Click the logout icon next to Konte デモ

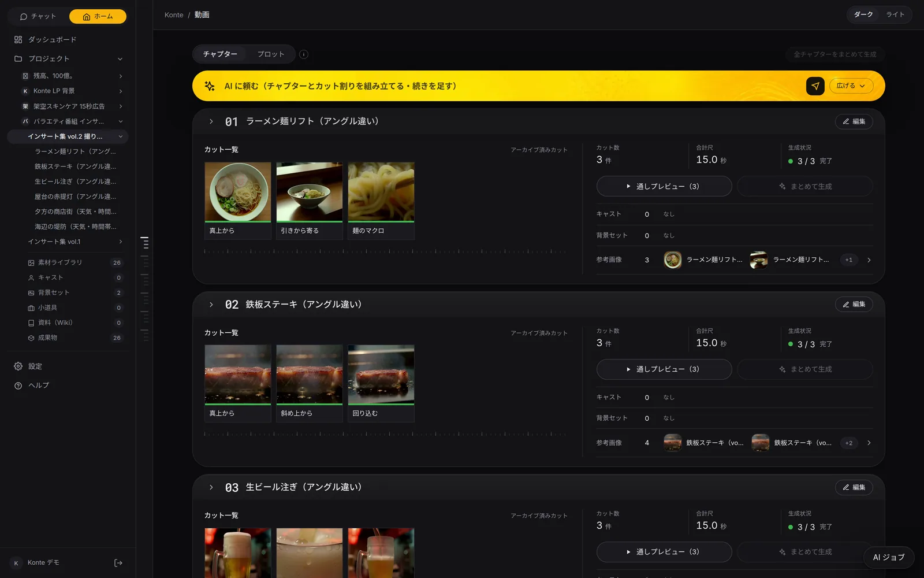(118, 563)
